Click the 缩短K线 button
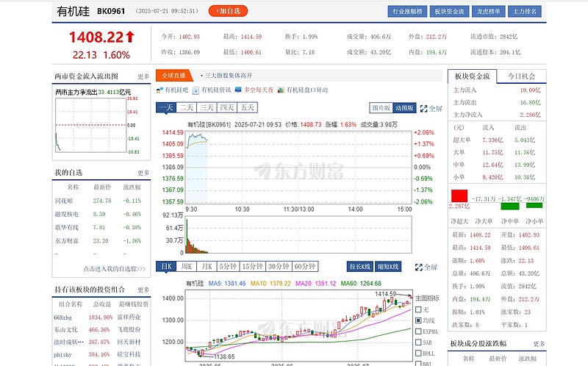 pos(388,267)
